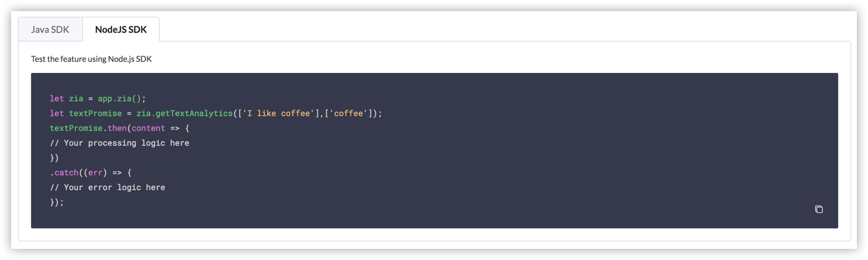Click the '// Your processing logic here' comment
Image resolution: width=868 pixels, height=260 pixels.
120,143
